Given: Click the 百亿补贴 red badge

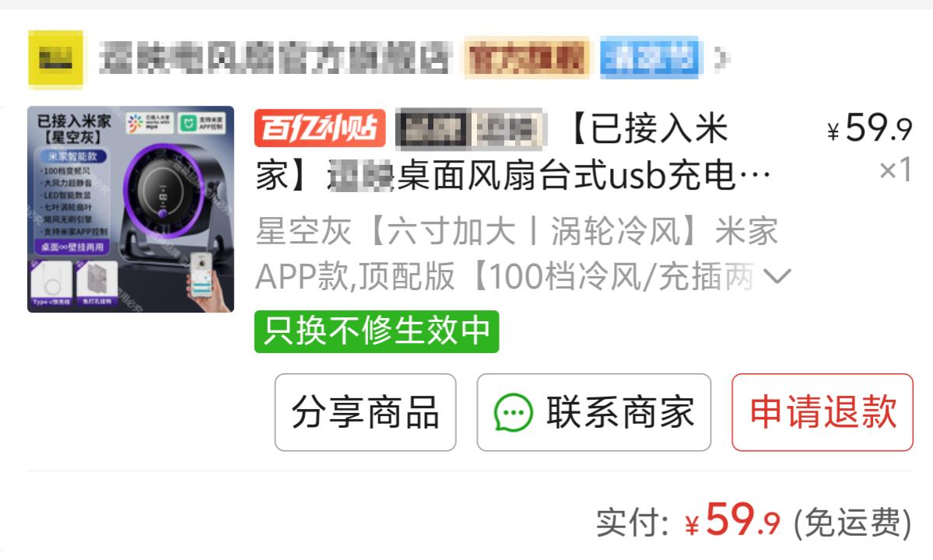Looking at the screenshot, I should pos(320,128).
